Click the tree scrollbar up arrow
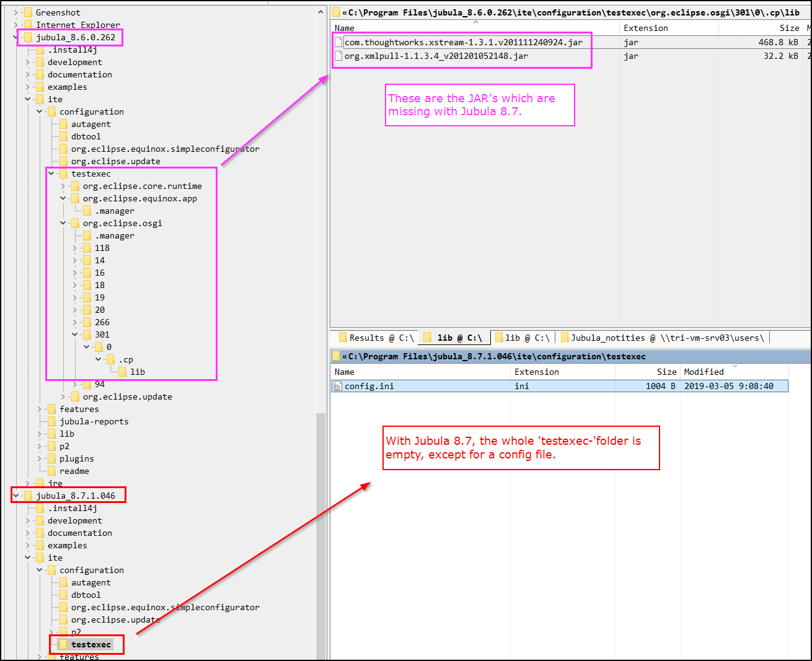Viewport: 812px width, 661px height. pyautogui.click(x=320, y=12)
